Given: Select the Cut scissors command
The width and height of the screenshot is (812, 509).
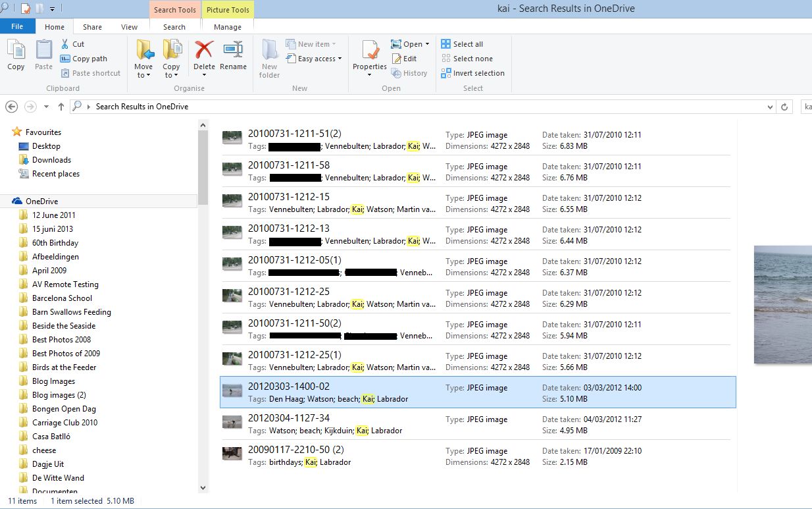Looking at the screenshot, I should tap(72, 44).
